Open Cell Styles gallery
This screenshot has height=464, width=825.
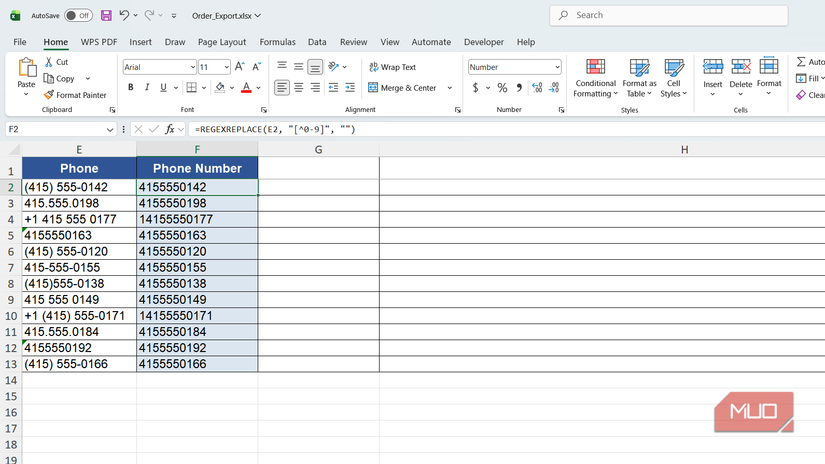click(x=673, y=78)
